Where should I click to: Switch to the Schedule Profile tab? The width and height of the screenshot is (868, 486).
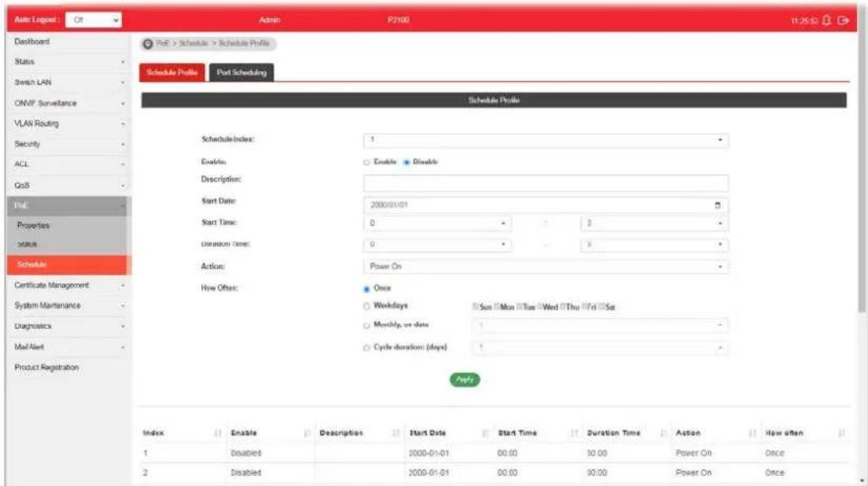172,72
